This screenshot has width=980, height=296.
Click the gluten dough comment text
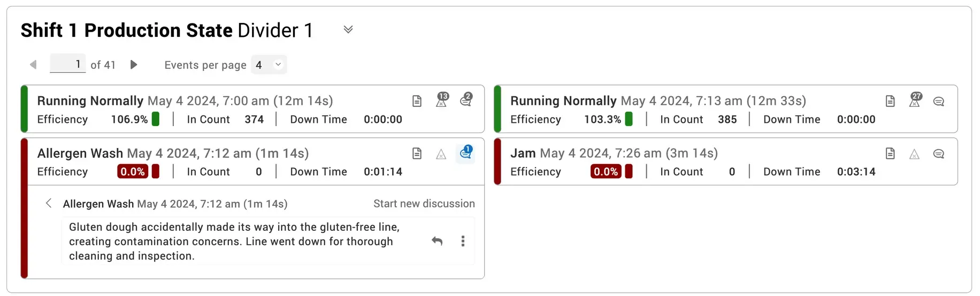click(234, 242)
